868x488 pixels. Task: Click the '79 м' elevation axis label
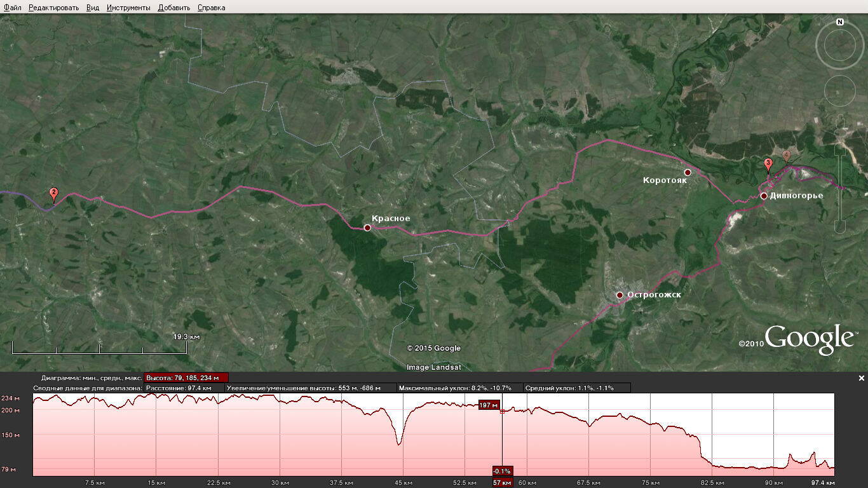pos(8,470)
